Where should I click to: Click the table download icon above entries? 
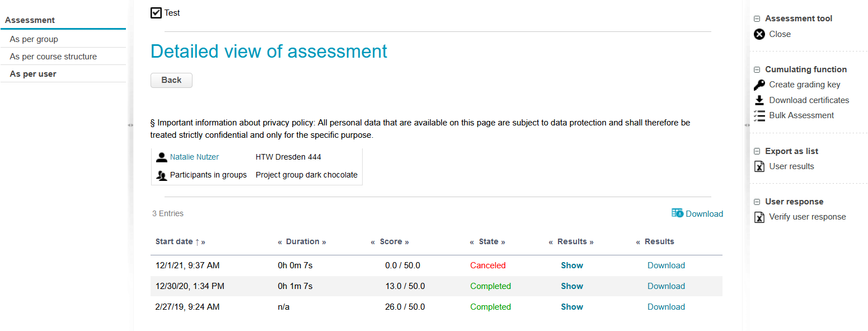click(677, 213)
